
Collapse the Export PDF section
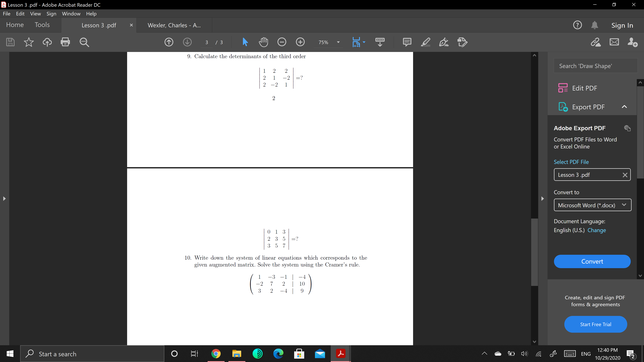(x=624, y=107)
